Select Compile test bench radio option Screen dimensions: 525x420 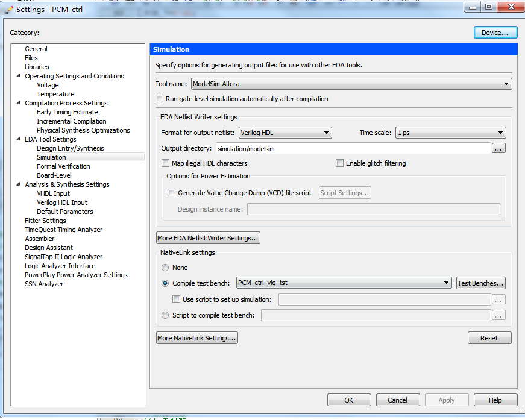(165, 283)
